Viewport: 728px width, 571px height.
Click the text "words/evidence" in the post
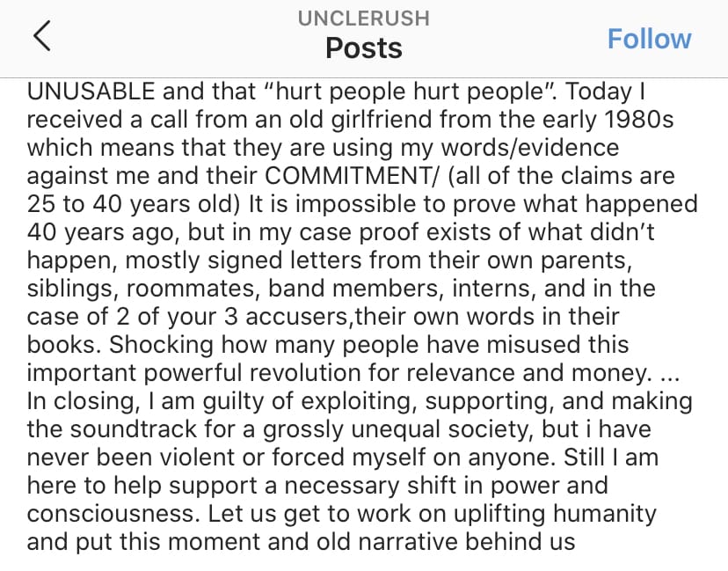coord(530,148)
